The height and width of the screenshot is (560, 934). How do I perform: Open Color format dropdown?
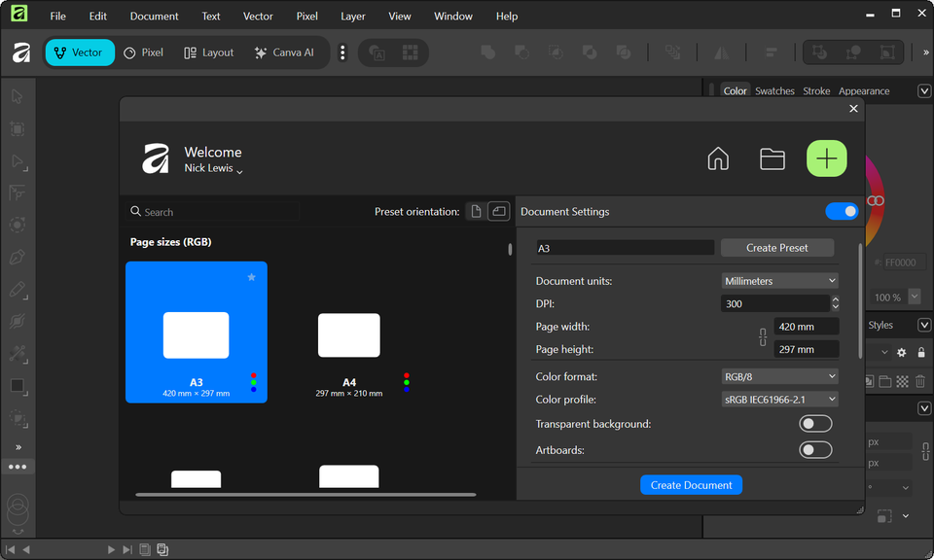[779, 376]
